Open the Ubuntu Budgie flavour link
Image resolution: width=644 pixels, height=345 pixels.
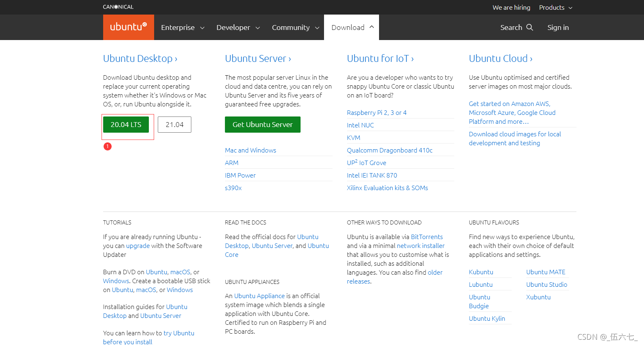click(479, 301)
